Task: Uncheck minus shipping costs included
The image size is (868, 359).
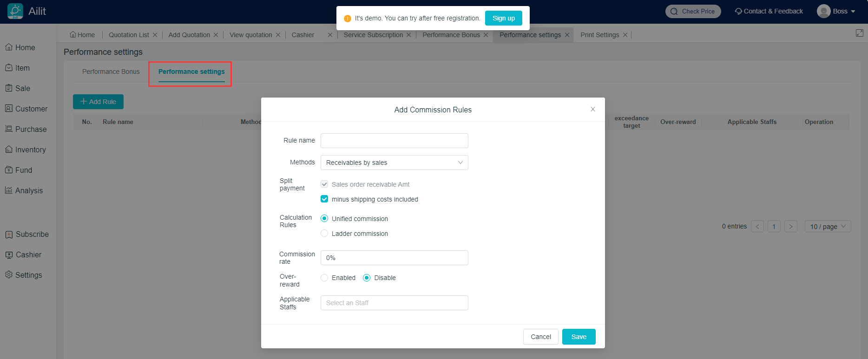Action: pyautogui.click(x=324, y=199)
